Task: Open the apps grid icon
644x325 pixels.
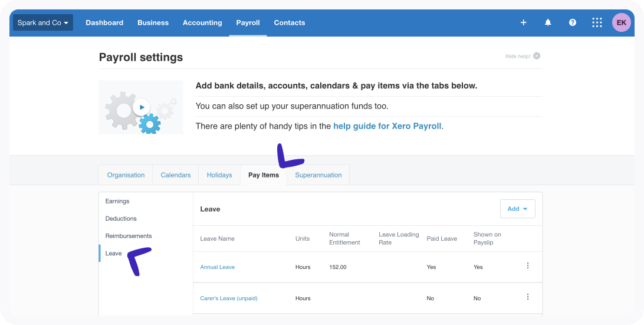Action: pyautogui.click(x=597, y=22)
